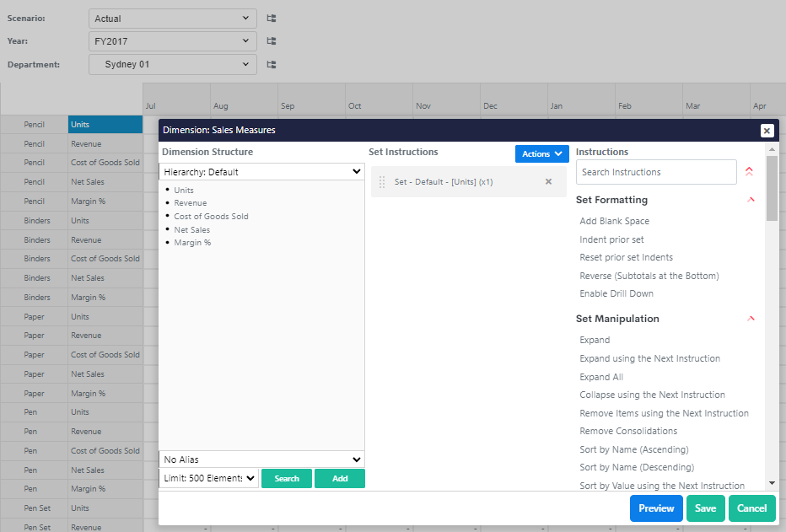Viewport: 786px width, 532px height.
Task: Collapse the Set Formatting section
Action: (751, 200)
